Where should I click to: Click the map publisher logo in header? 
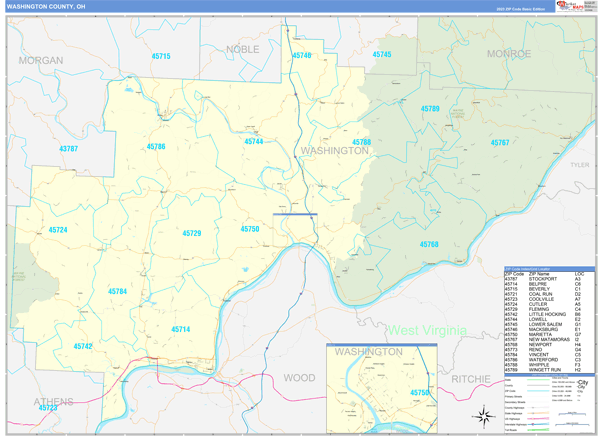pos(574,6)
